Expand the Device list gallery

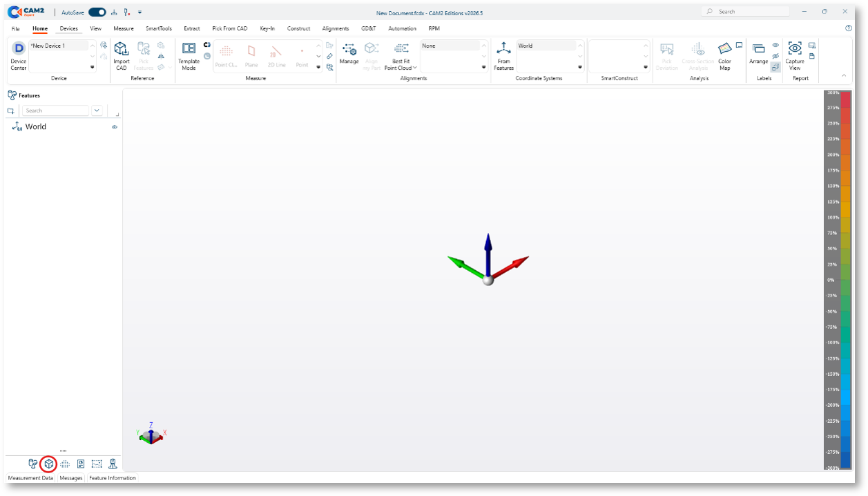coord(93,67)
